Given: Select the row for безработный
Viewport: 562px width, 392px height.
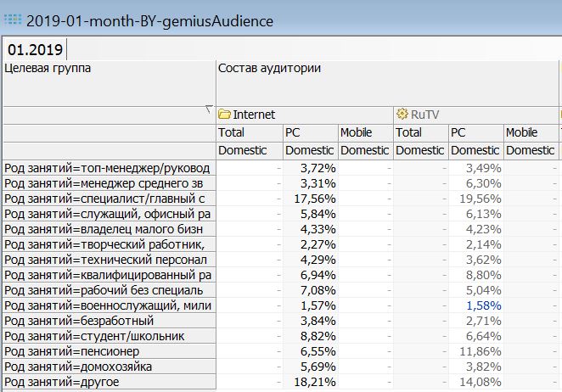Looking at the screenshot, I should pos(109,321).
